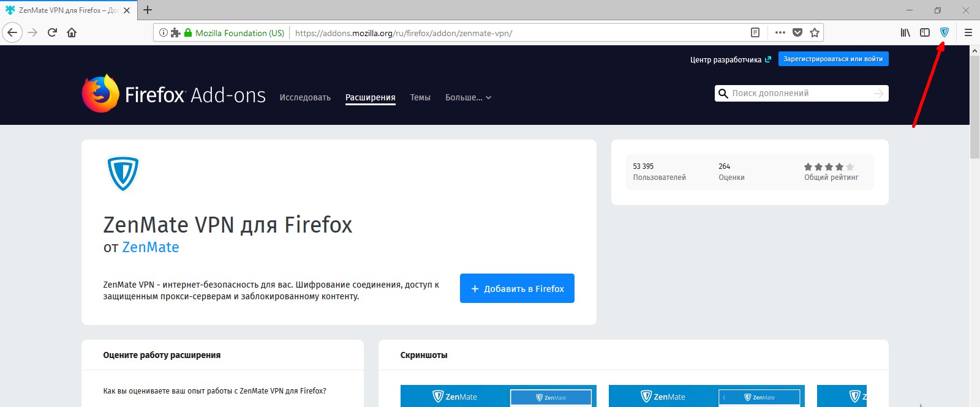
Task: Expand the Больше… dropdown menu
Action: point(469,97)
